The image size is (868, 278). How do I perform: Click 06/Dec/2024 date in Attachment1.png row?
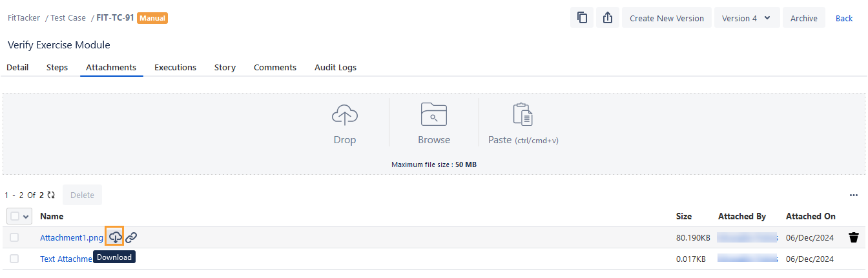(x=810, y=237)
